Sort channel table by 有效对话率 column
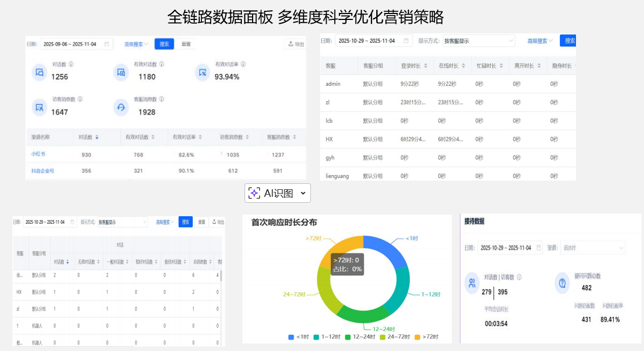This screenshot has height=351, width=644. click(200, 137)
